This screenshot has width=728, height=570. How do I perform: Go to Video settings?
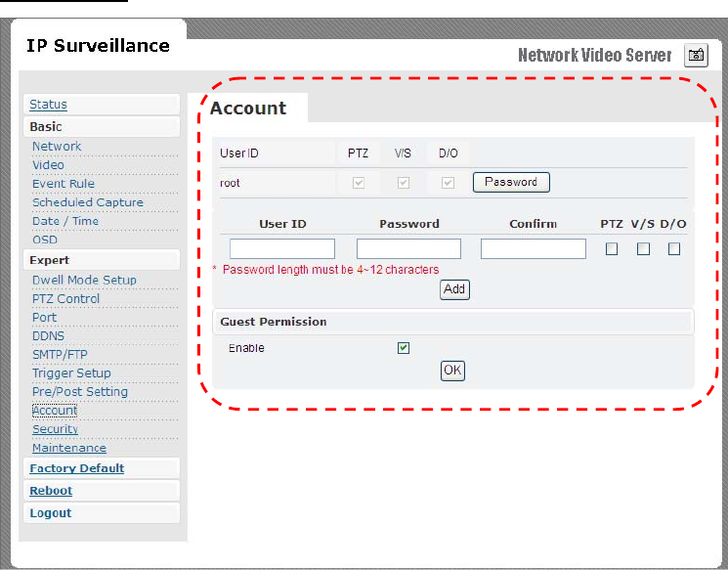coord(48,165)
